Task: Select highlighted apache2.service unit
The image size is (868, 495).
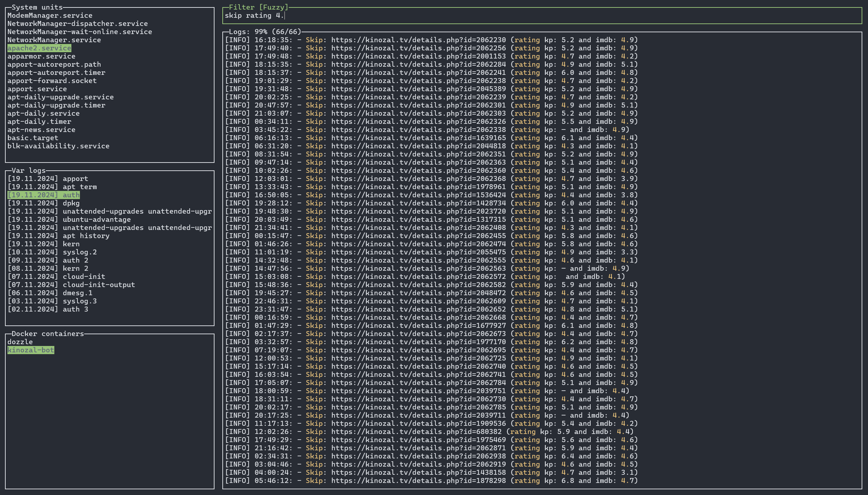Action: coord(39,48)
